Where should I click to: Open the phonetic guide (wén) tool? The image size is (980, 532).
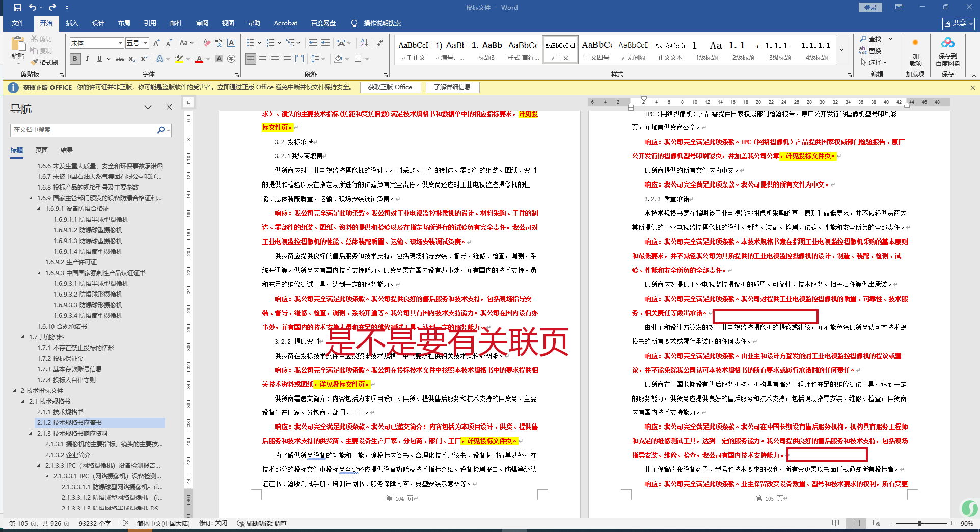click(x=219, y=43)
